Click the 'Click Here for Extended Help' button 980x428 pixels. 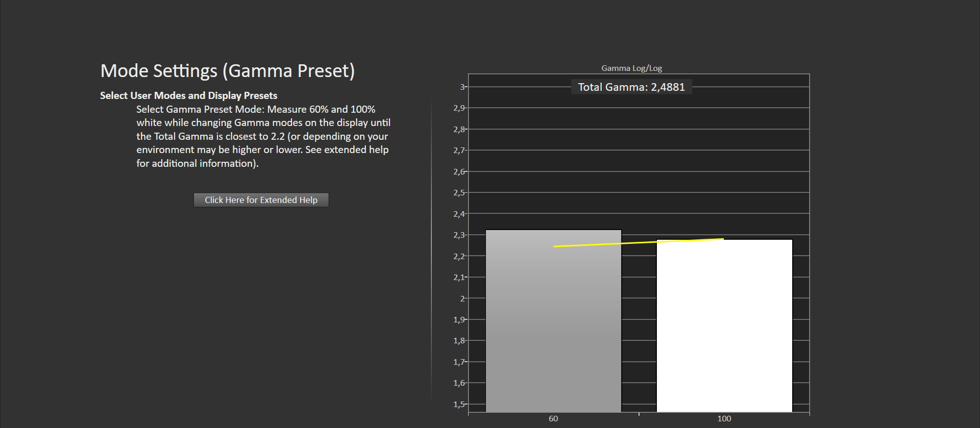(x=261, y=200)
